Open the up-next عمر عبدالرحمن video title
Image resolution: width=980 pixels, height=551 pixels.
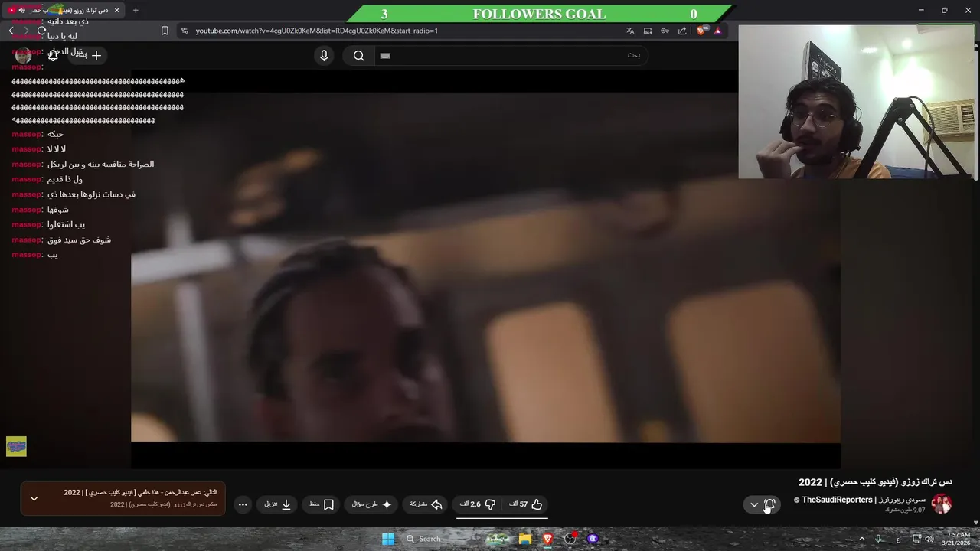141,492
